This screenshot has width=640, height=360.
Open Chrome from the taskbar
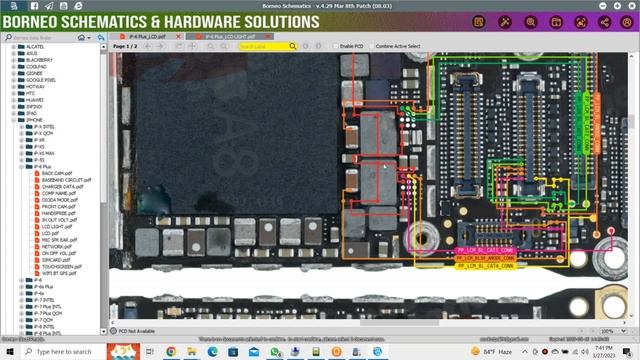click(171, 351)
